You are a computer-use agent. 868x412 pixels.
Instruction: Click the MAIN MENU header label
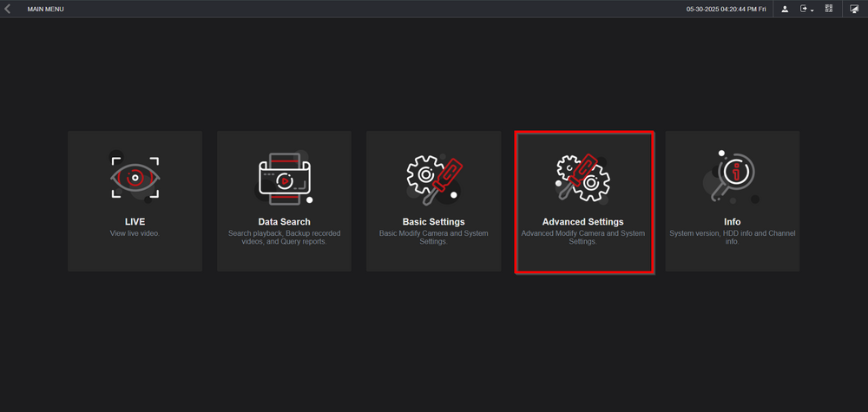point(45,9)
